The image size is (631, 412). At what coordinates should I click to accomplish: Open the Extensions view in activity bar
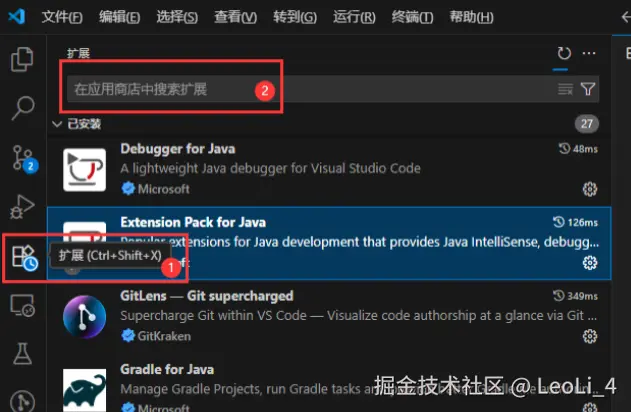pyautogui.click(x=24, y=258)
